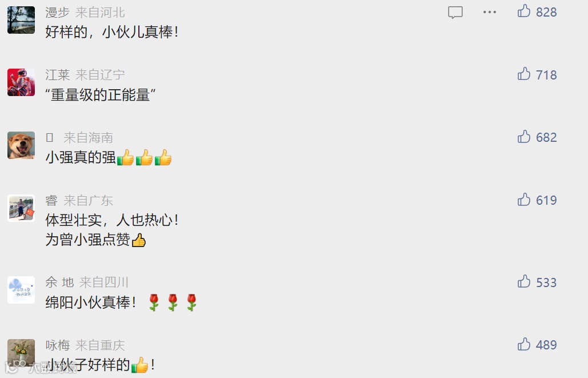Image resolution: width=588 pixels, height=378 pixels.
Task: Visit username 漫步's profile link
Action: click(x=57, y=13)
